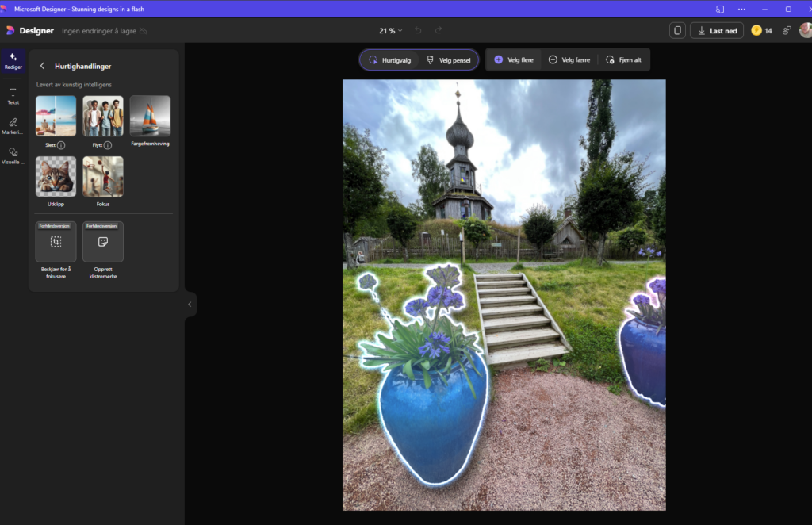Go back from Hurtighandlinger panel
The width and height of the screenshot is (812, 525).
(42, 67)
